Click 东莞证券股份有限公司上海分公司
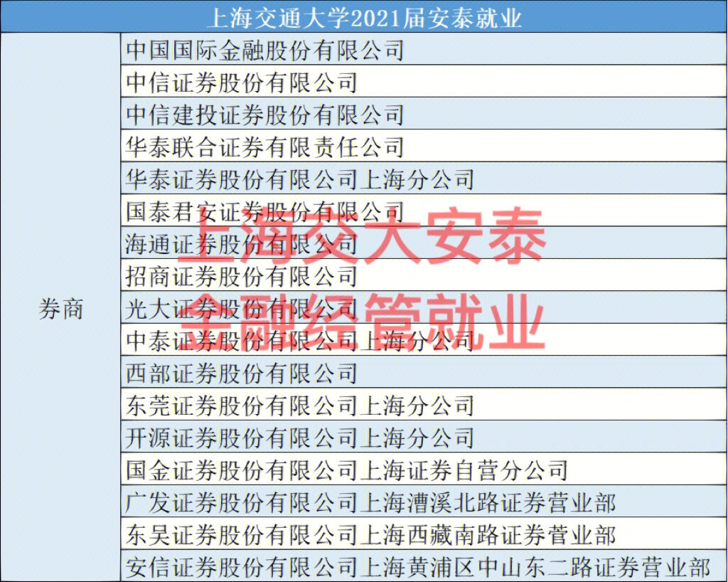Image resolution: width=728 pixels, height=582 pixels. (424, 405)
